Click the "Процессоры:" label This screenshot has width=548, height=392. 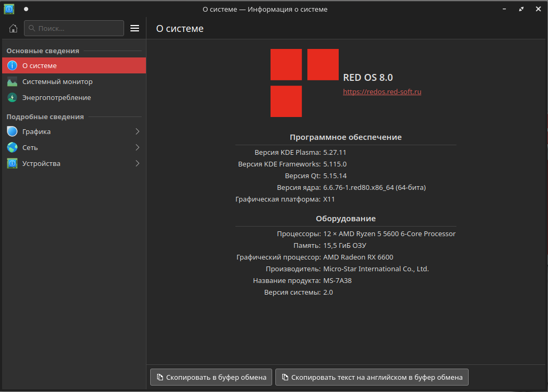coord(299,234)
